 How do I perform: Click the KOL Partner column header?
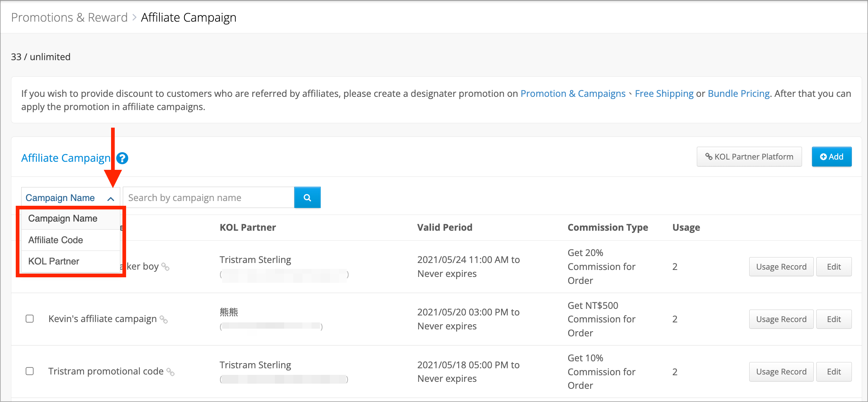click(x=248, y=227)
